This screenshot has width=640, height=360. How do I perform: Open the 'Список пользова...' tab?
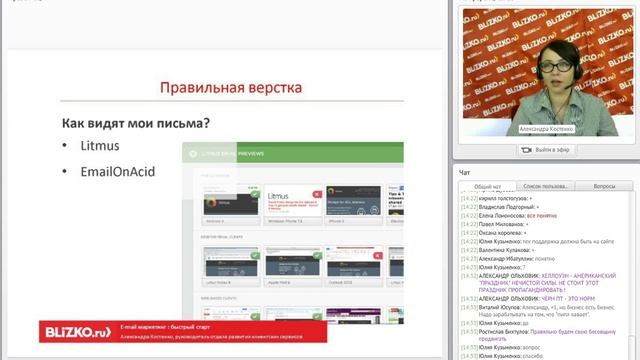coord(545,186)
